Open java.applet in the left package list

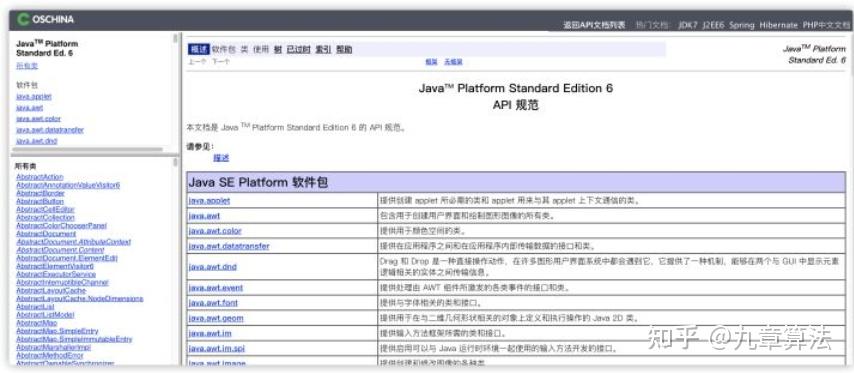click(x=34, y=96)
